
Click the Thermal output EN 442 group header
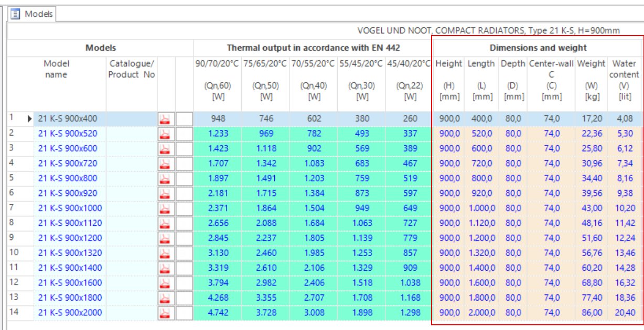point(313,48)
